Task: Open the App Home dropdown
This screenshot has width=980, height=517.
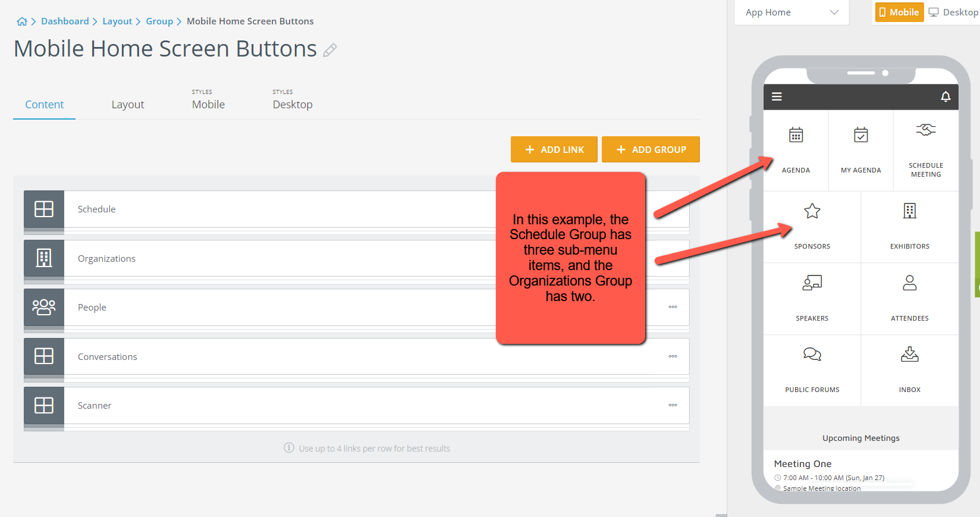Action: (791, 12)
